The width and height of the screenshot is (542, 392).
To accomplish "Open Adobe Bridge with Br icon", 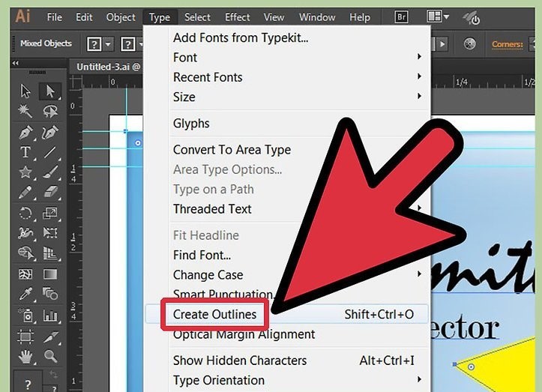I will [x=403, y=17].
